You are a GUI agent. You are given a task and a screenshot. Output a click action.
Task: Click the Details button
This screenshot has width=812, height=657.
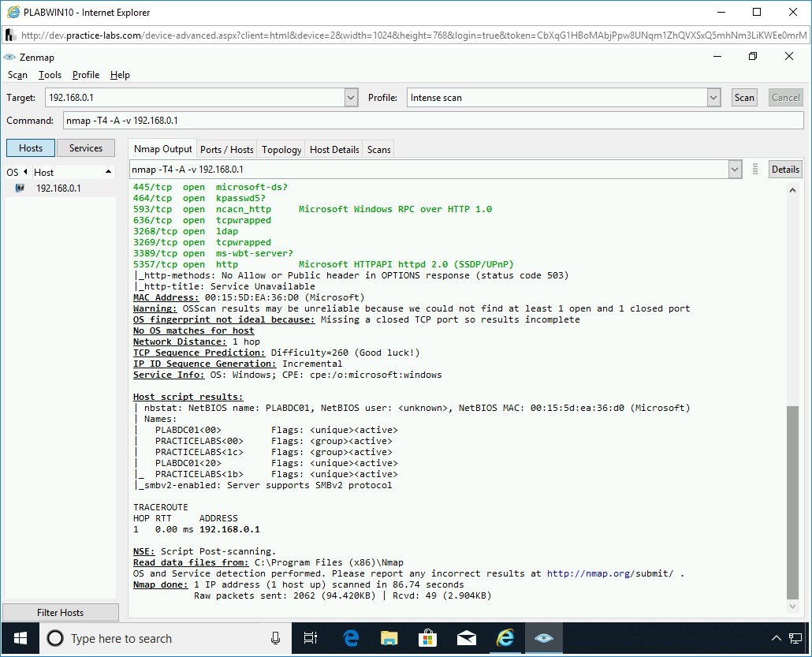[785, 170]
